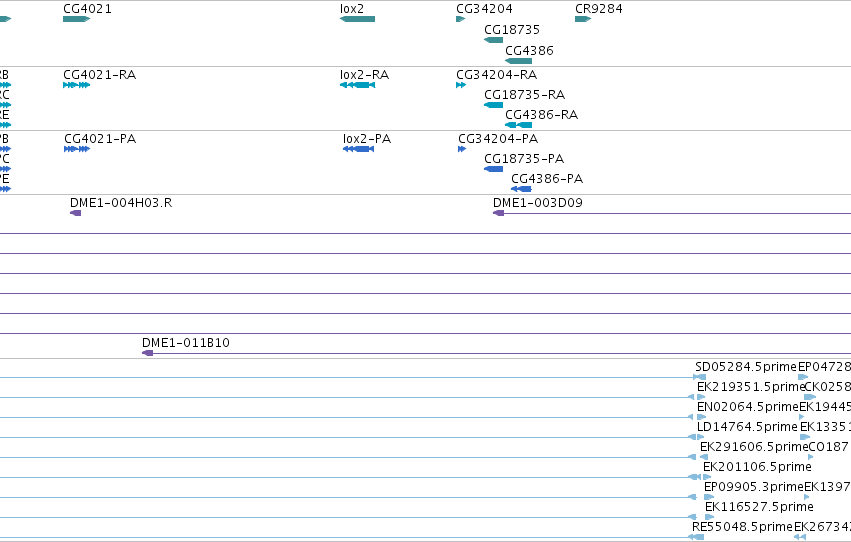Image resolution: width=851 pixels, height=542 pixels.
Task: Click the CG4021 gene arrow glyph
Action: pyautogui.click(x=77, y=19)
